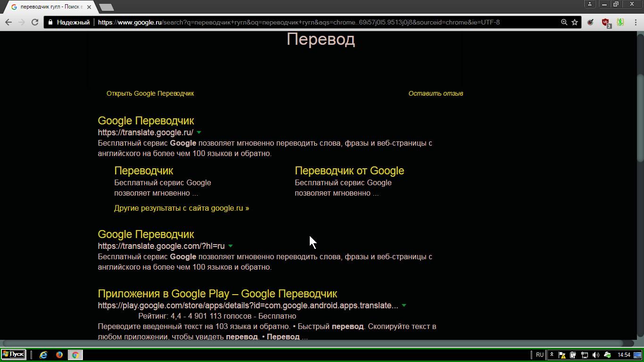Expand arrow next to play.google.com URL
The width and height of the screenshot is (644, 362).
click(x=404, y=305)
